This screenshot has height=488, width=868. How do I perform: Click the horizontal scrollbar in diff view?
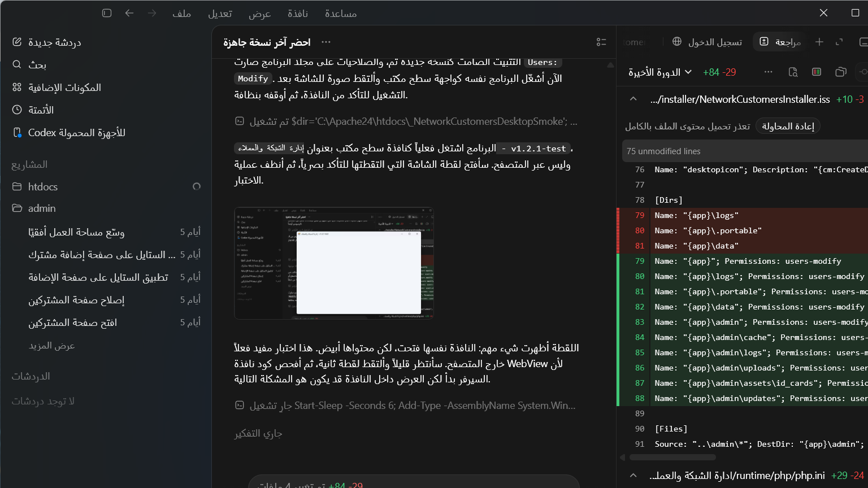[x=672, y=457]
